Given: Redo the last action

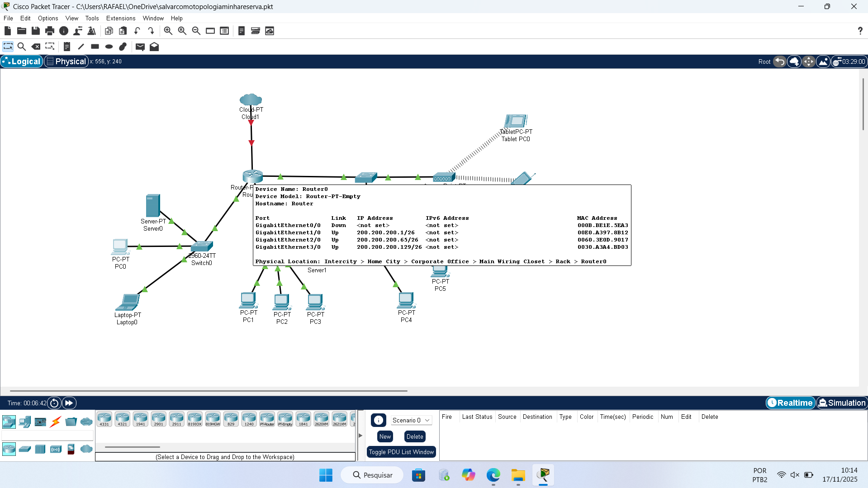Looking at the screenshot, I should click(151, 31).
